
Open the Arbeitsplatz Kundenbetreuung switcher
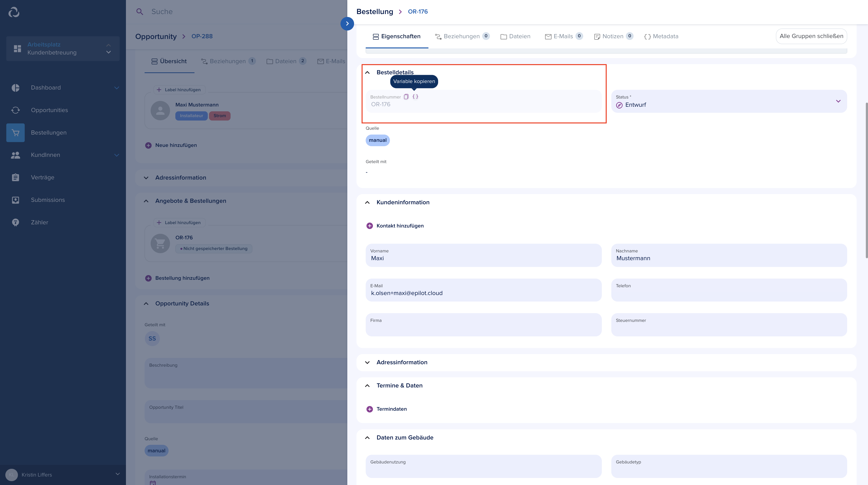click(x=63, y=48)
